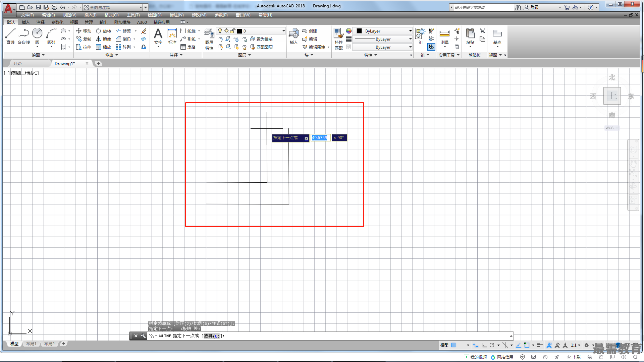Click the Erase tool icon
Screen dimensions: 644x362
(x=144, y=31)
